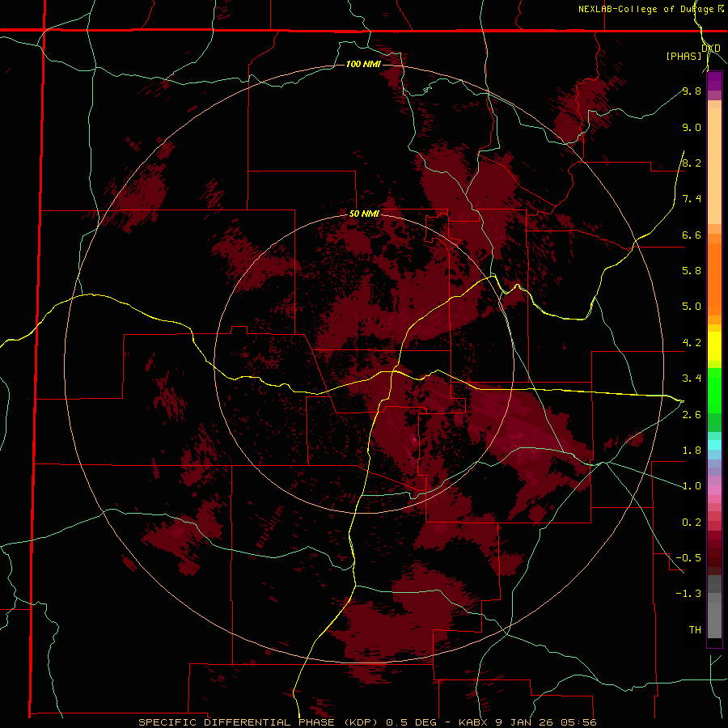728x728 pixels.
Task: Click the 100 NMI range ring label
Action: pos(363,64)
